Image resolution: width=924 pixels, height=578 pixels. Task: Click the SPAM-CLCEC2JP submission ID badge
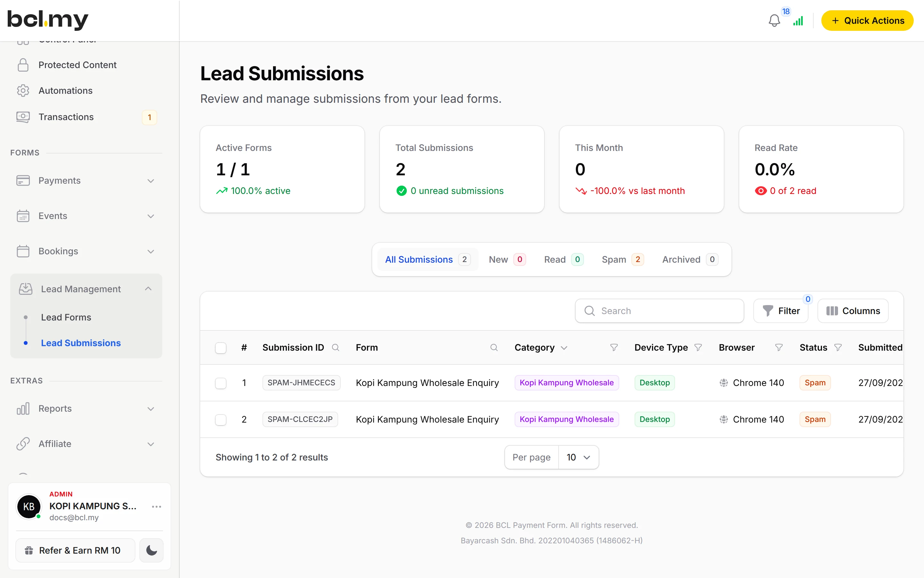pyautogui.click(x=300, y=419)
